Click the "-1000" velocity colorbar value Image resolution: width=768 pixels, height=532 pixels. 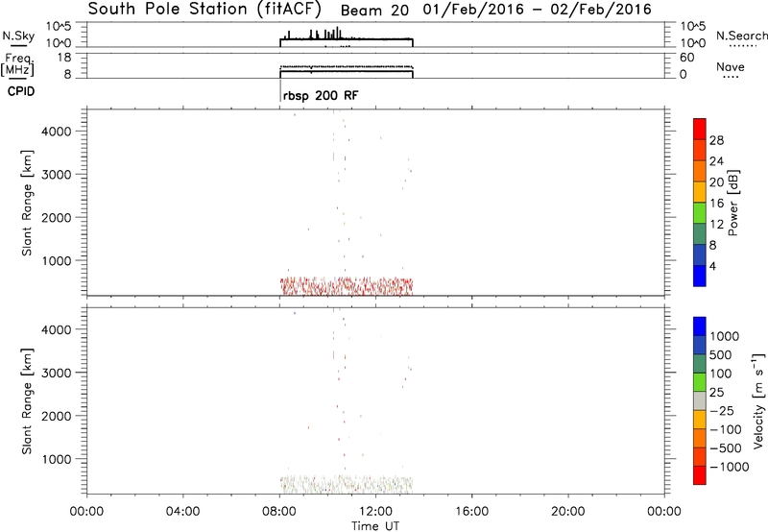pos(730,467)
